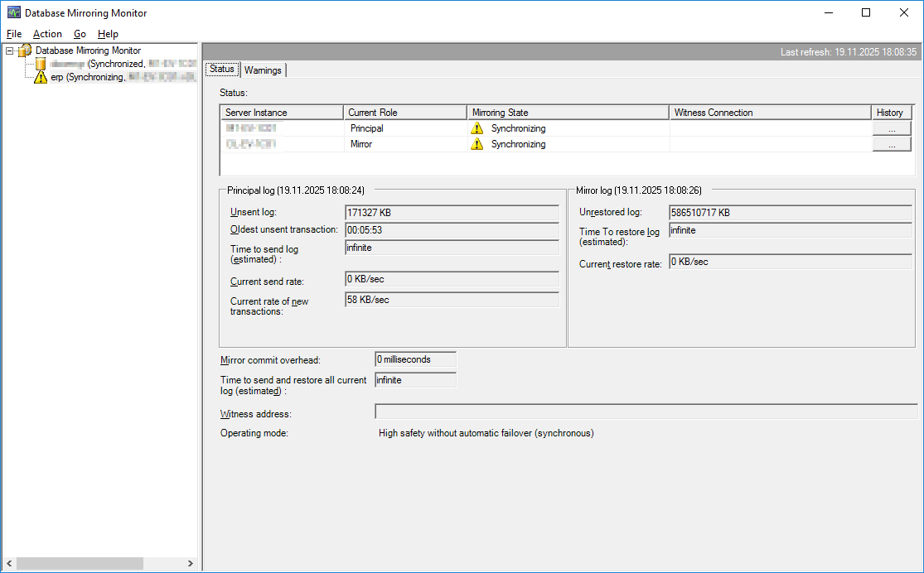Click the application icon in title bar

(x=12, y=13)
